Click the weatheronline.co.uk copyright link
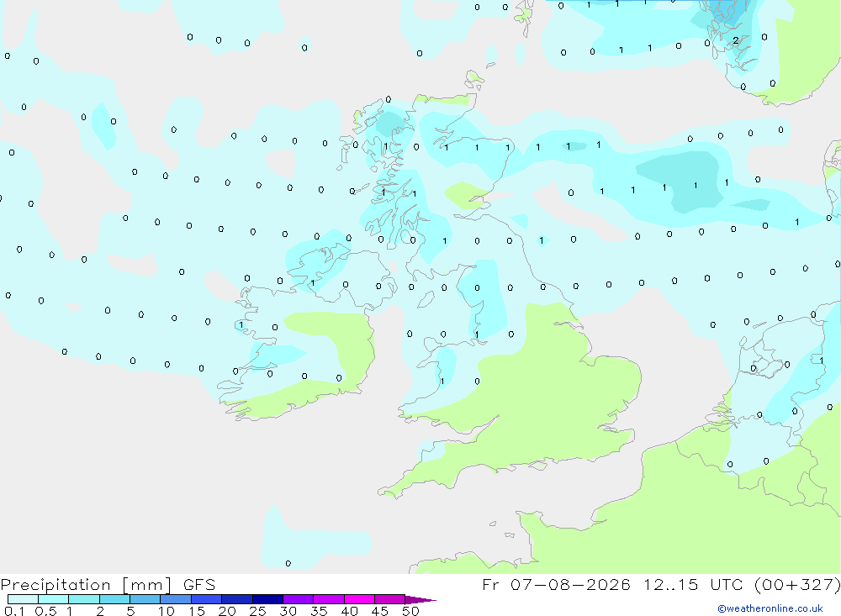This screenshot has height=616, width=841. point(770,608)
